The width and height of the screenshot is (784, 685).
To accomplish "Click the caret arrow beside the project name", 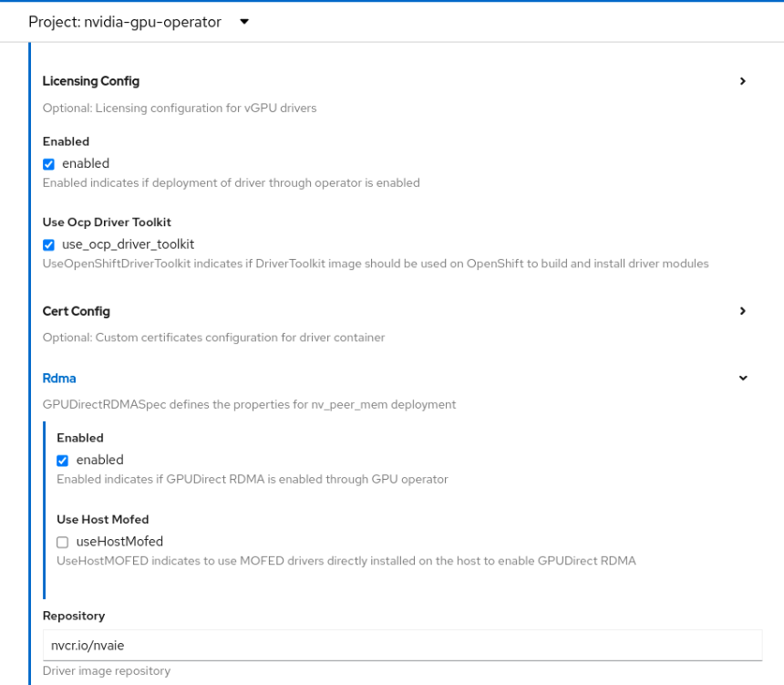I will (244, 22).
